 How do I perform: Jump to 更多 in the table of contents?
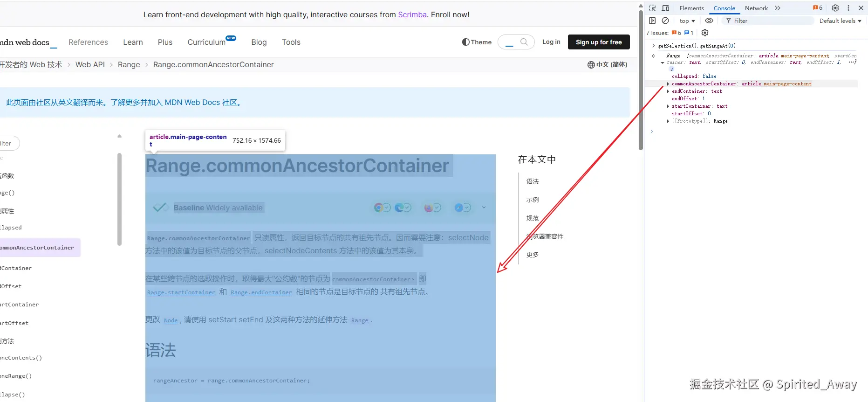(533, 255)
